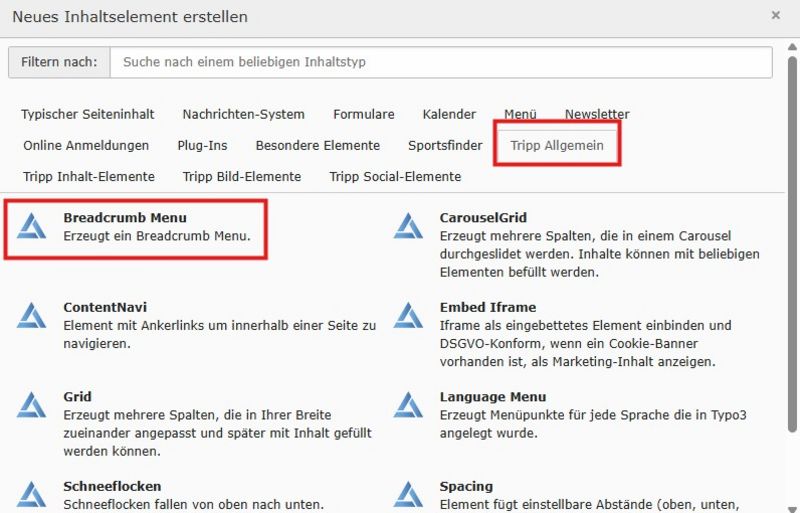Select the Formulare tab
Viewport: 800px width, 513px height.
(x=364, y=115)
